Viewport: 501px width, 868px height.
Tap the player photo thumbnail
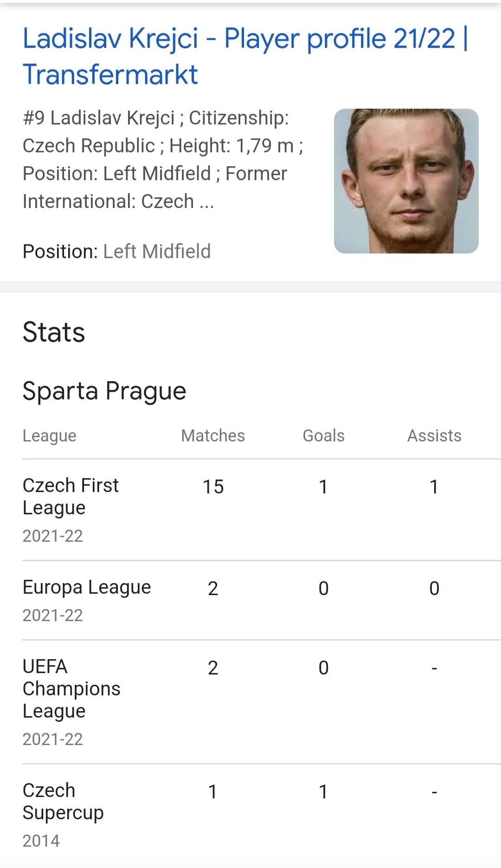point(406,181)
